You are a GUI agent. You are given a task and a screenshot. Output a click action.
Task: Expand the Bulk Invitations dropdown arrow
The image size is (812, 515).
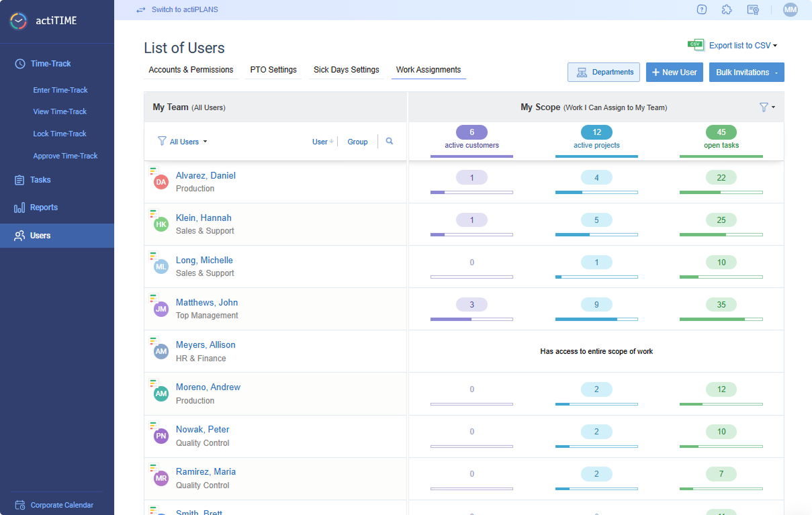click(776, 72)
